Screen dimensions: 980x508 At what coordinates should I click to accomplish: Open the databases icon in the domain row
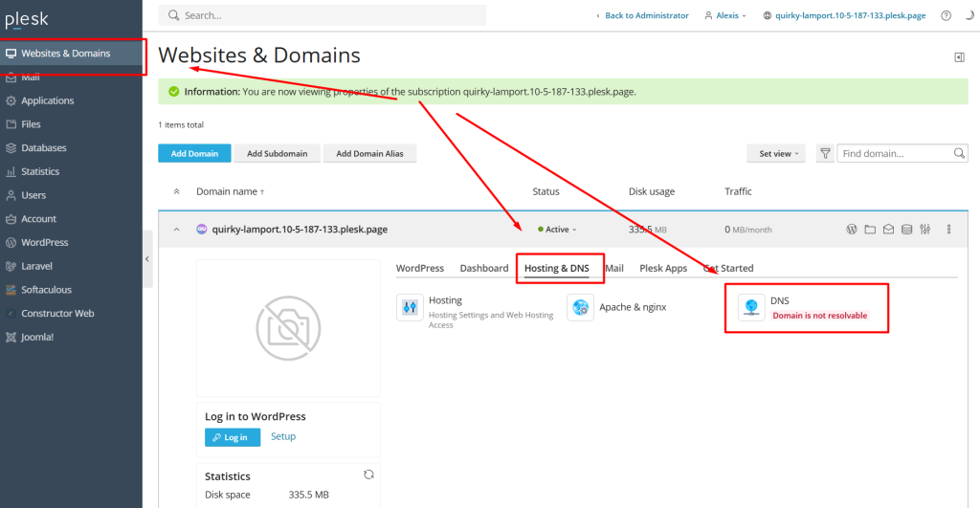[906, 230]
